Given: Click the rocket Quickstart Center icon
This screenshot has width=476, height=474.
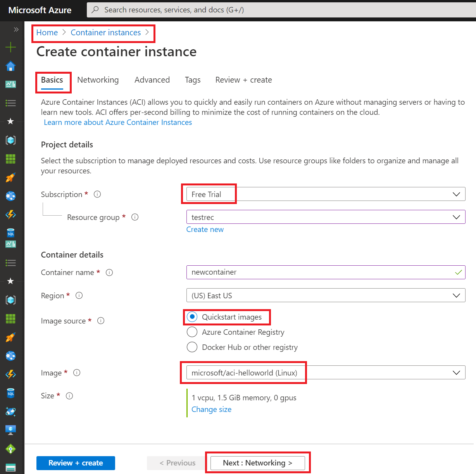Looking at the screenshot, I should point(10,177).
